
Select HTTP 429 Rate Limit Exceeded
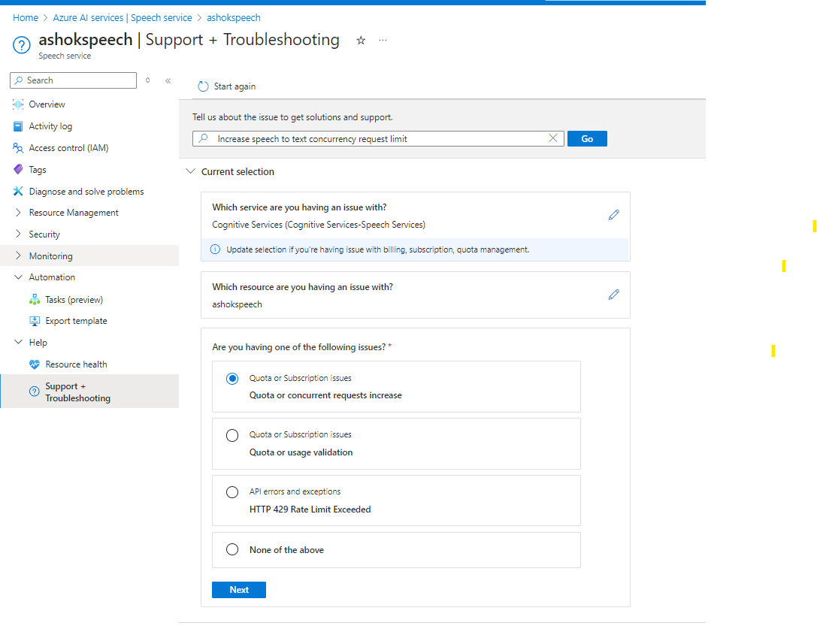[232, 492]
